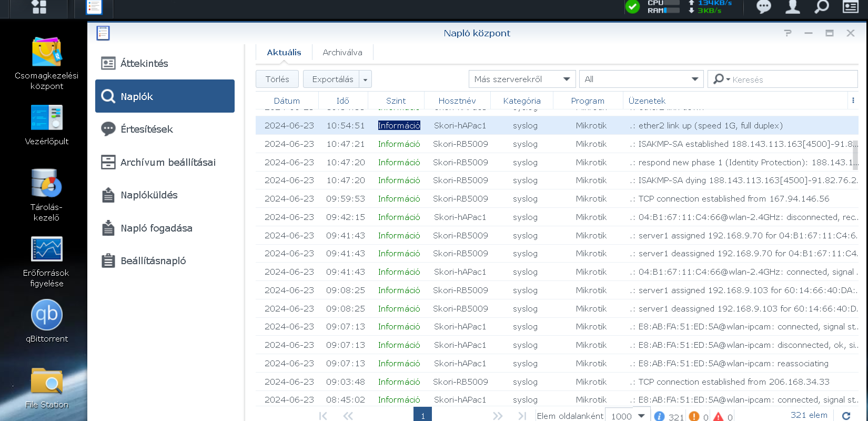Open Vezérlőpult desktop icon
The height and width of the screenshot is (421, 868).
coord(46,118)
